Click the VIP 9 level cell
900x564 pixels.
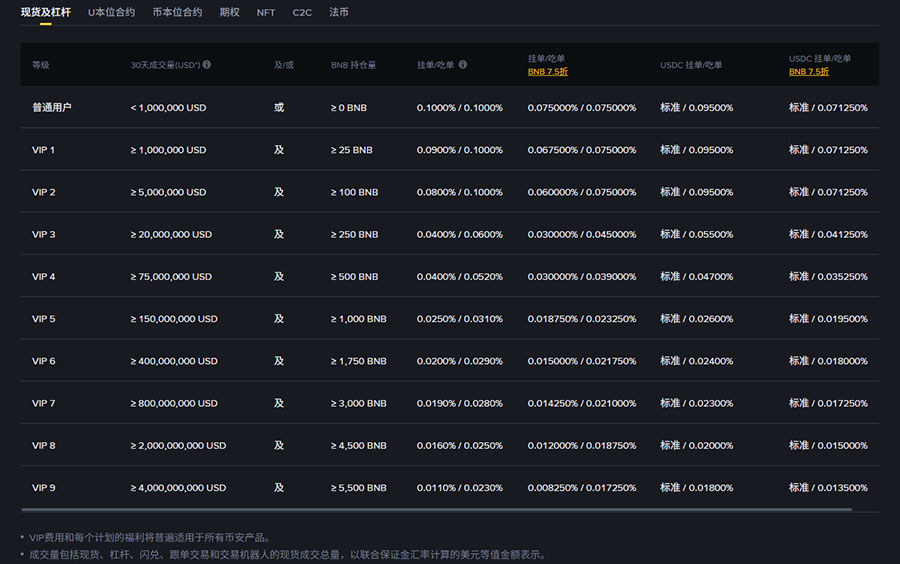point(44,488)
